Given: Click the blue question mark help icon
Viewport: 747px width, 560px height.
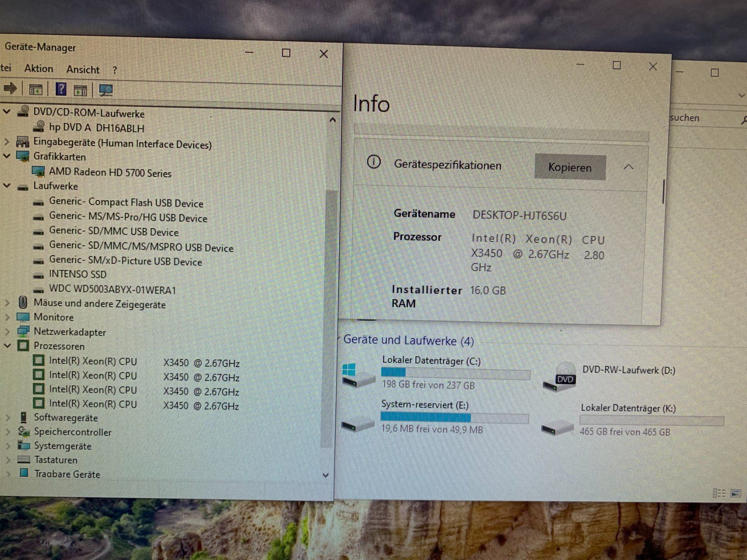Looking at the screenshot, I should tap(61, 89).
